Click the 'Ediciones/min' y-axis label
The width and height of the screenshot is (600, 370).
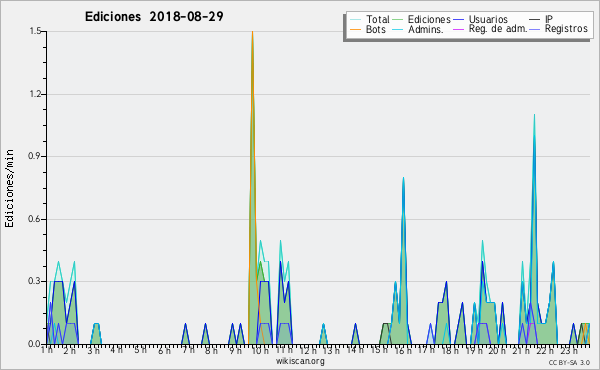pyautogui.click(x=9, y=188)
